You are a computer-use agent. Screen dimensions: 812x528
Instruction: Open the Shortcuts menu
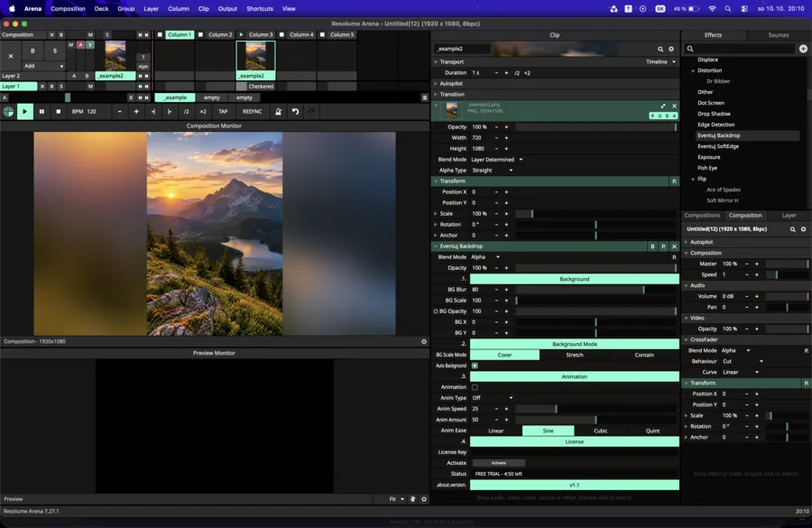click(x=260, y=9)
